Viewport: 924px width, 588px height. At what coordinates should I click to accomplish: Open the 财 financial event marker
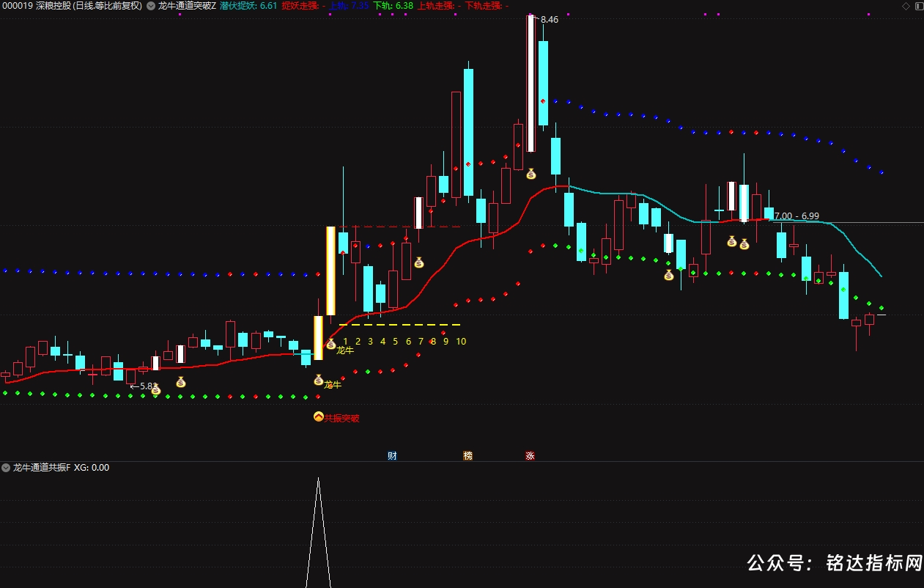[393, 455]
